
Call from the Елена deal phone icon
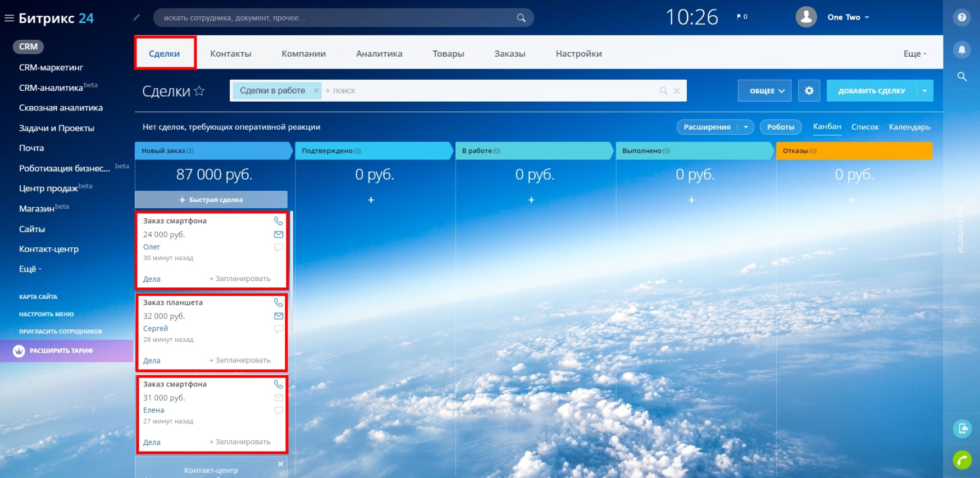[x=279, y=384]
